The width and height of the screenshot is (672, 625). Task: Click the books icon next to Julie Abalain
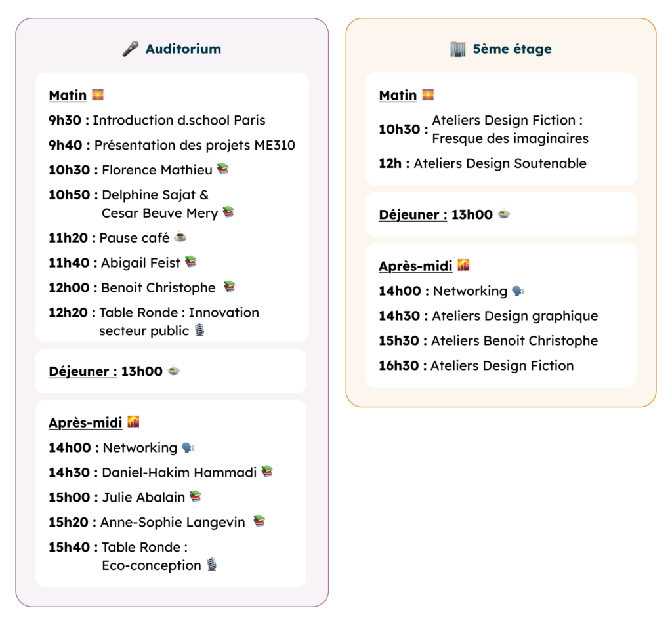click(195, 496)
